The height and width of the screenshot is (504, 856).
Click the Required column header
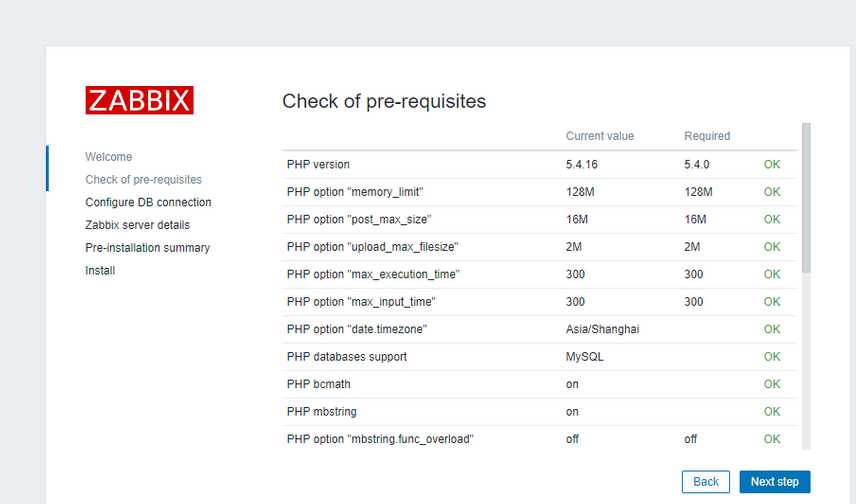pos(707,136)
